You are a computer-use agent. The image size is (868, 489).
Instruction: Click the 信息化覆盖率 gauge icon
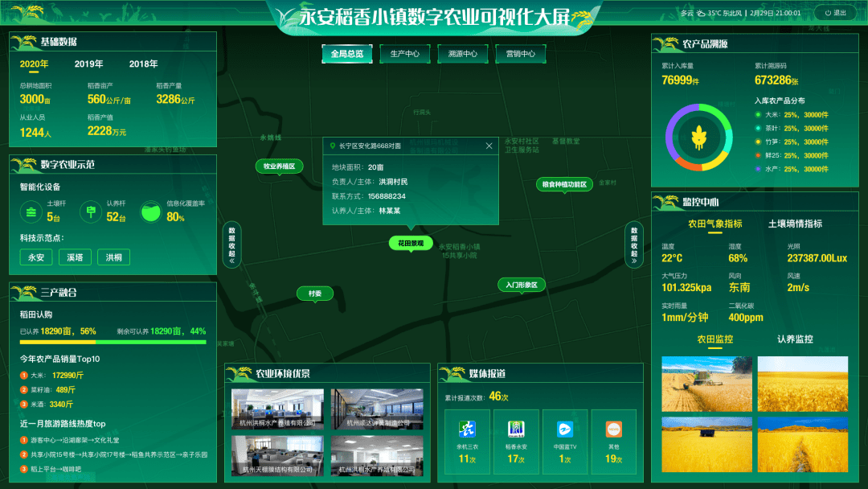(150, 212)
